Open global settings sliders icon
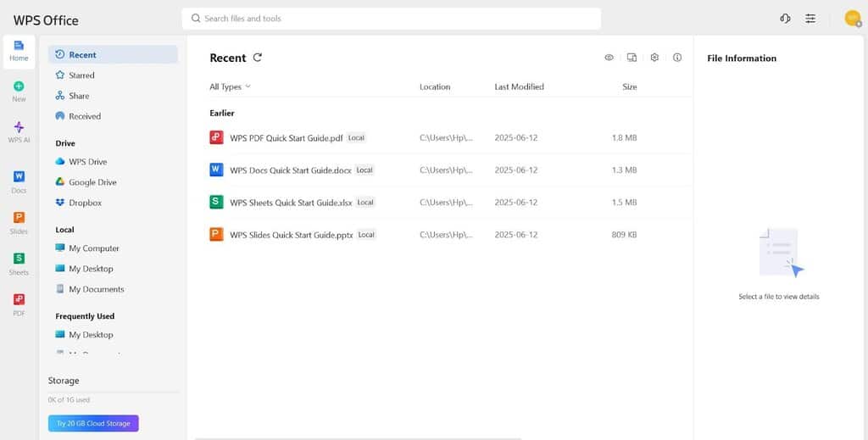This screenshot has height=440, width=868. click(810, 19)
